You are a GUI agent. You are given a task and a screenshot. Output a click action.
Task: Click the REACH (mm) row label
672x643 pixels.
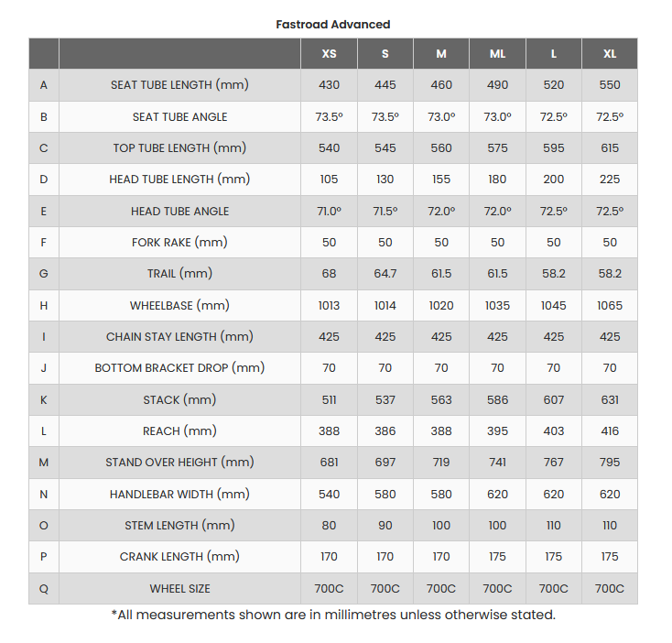pos(179,430)
